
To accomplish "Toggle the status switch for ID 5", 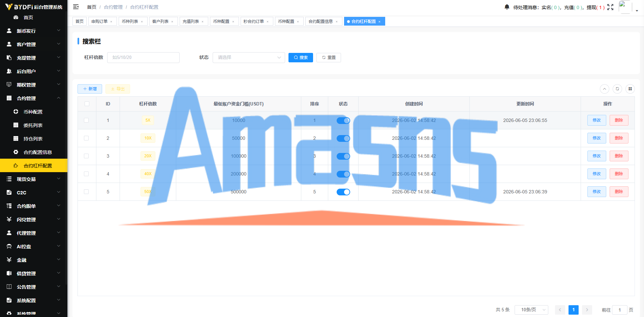I will pyautogui.click(x=343, y=192).
